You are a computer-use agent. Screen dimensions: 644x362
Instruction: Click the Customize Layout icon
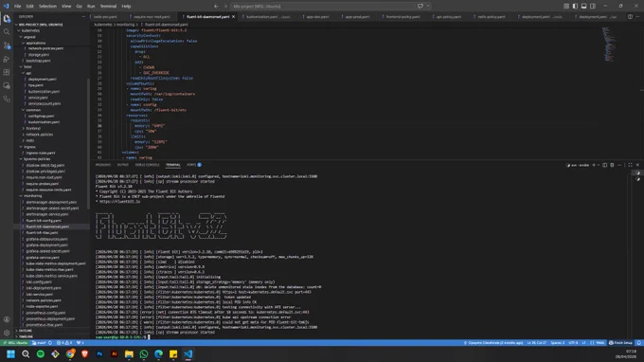[566, 7]
